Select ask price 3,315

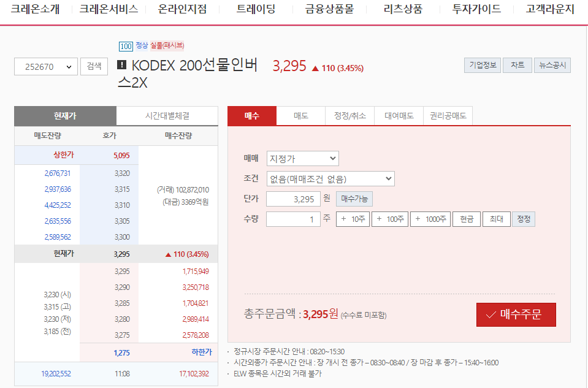(x=122, y=189)
